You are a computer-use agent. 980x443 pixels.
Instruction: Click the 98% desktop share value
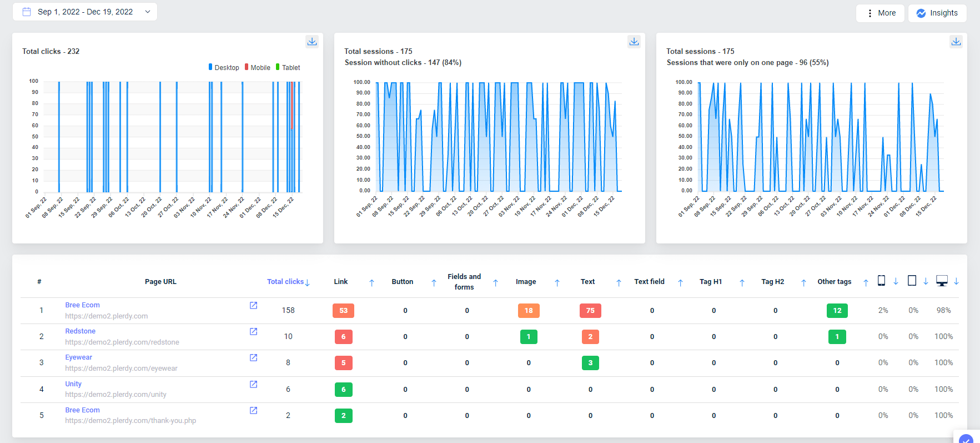944,310
